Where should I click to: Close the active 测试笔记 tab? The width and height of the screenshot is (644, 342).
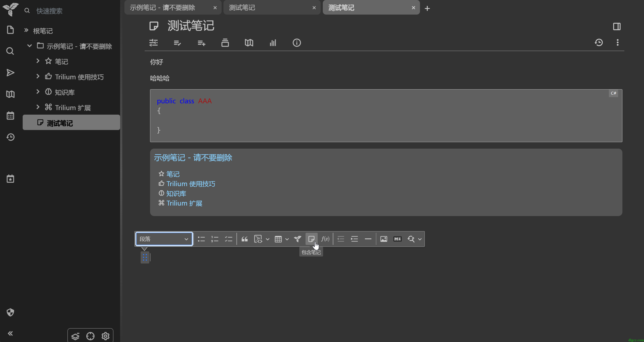(413, 8)
